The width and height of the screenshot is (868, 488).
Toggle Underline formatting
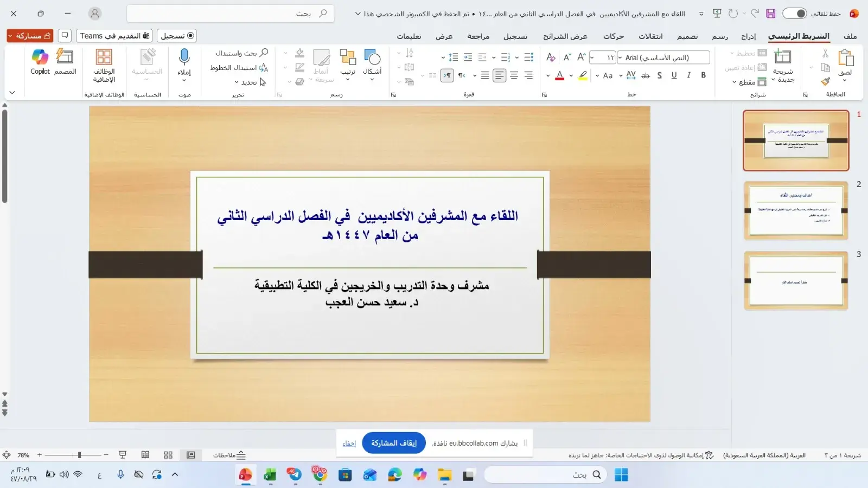(674, 76)
